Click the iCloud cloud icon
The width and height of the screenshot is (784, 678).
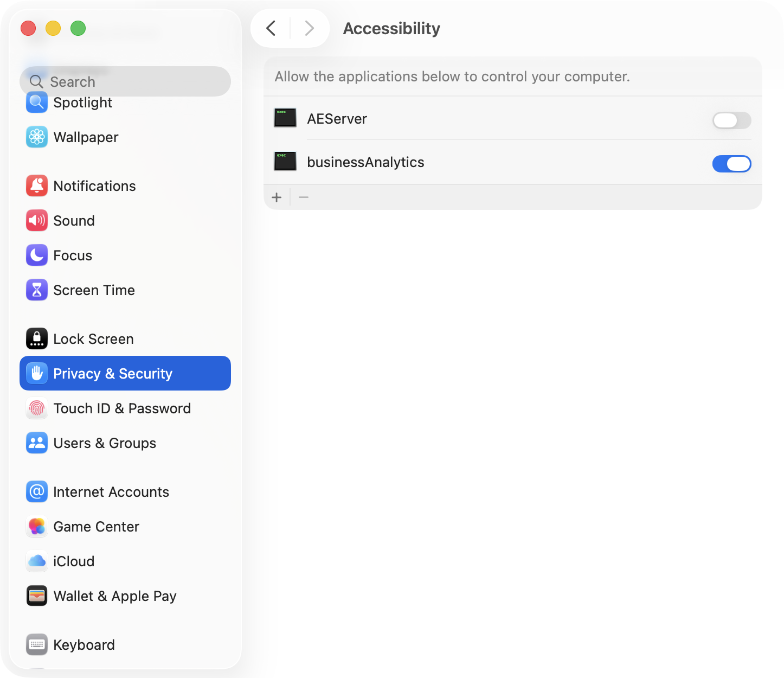pyautogui.click(x=37, y=561)
